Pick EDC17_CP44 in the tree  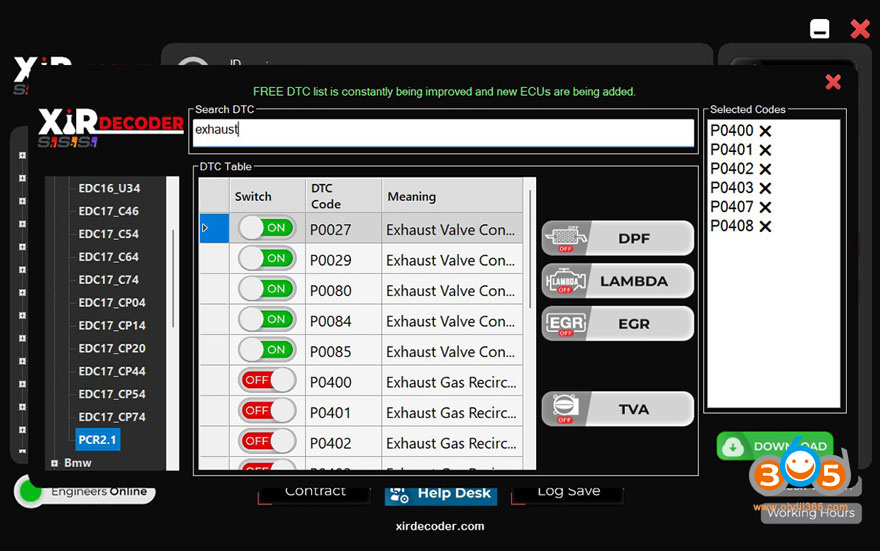[x=112, y=371]
